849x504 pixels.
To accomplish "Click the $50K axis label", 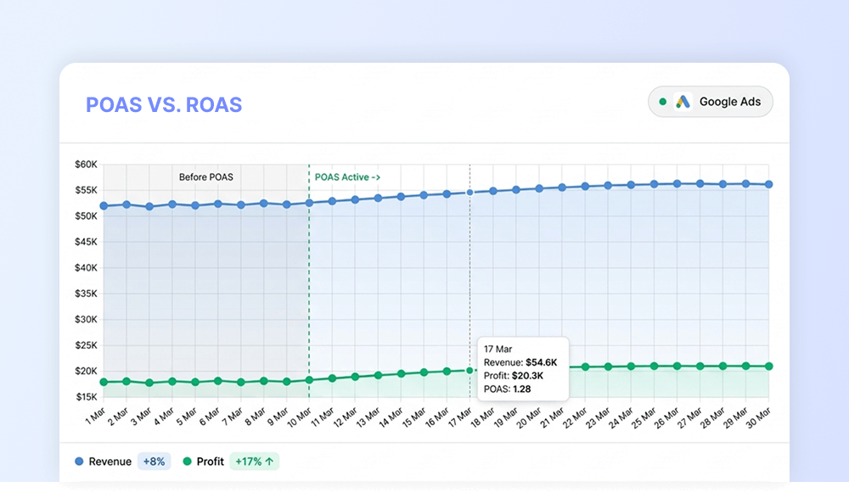I will 86,216.
